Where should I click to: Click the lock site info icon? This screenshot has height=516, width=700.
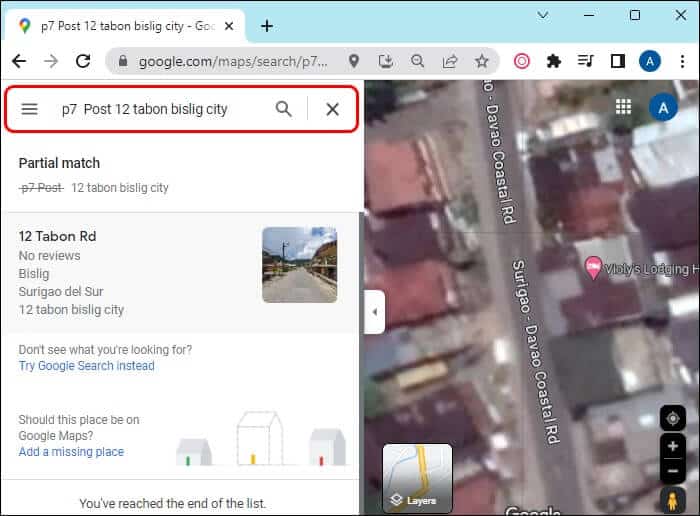coord(123,61)
